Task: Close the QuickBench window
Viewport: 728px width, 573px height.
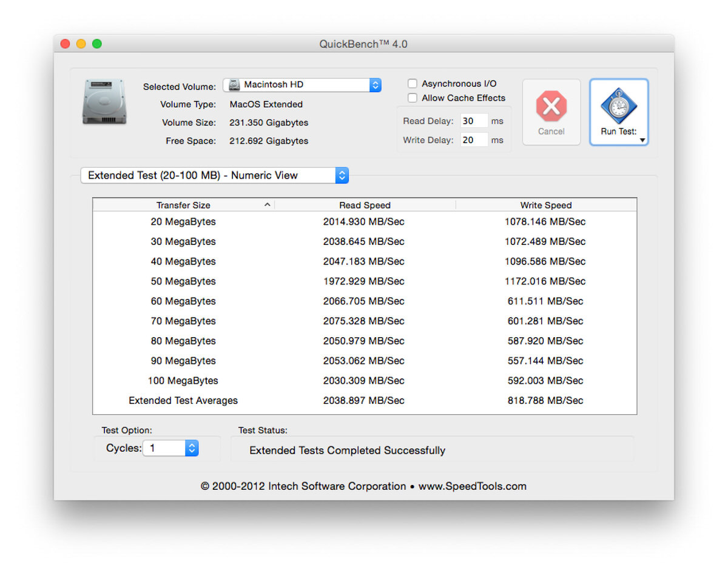Action: 66,44
